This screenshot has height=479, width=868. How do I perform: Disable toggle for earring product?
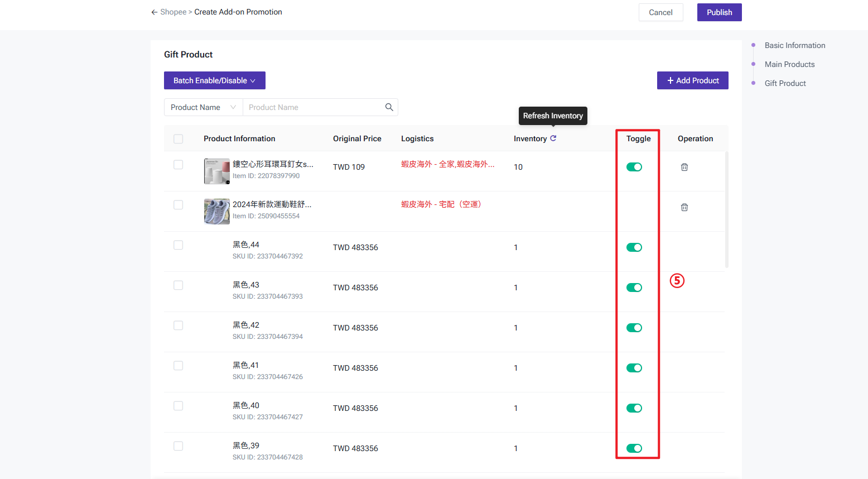634,167
